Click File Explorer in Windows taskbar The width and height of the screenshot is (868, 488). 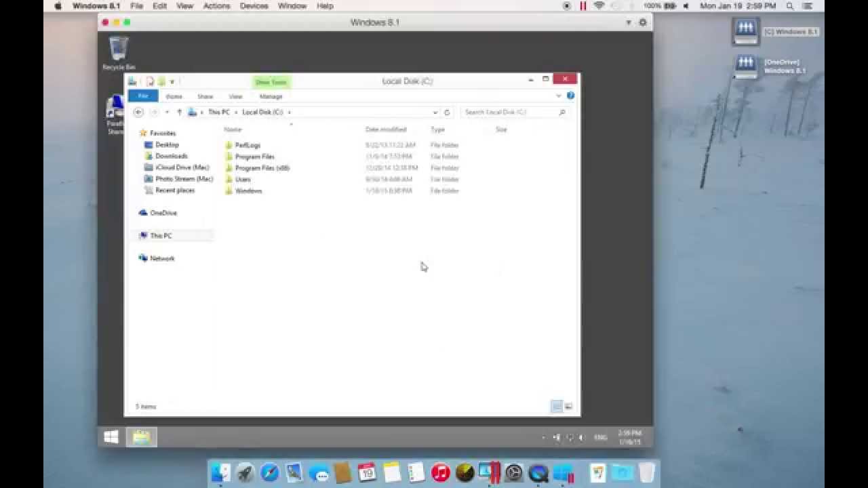pyautogui.click(x=141, y=438)
